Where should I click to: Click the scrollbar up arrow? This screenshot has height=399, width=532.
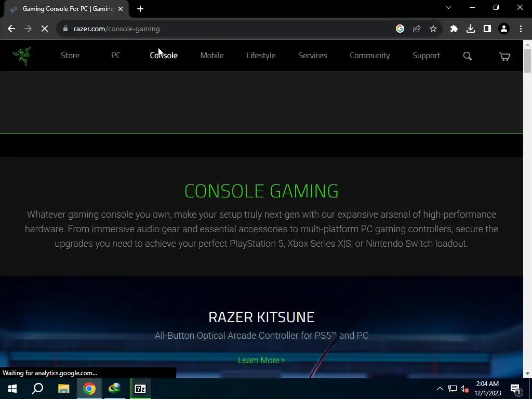point(527,44)
